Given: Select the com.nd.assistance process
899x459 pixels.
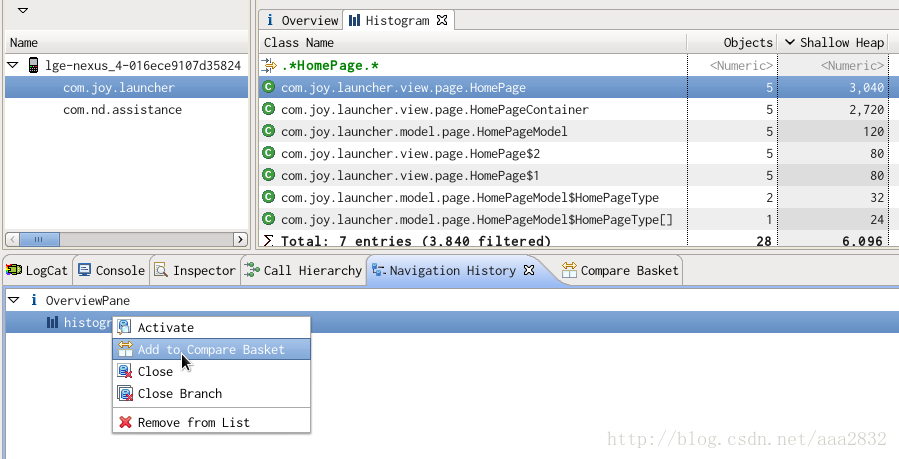Looking at the screenshot, I should (x=126, y=109).
